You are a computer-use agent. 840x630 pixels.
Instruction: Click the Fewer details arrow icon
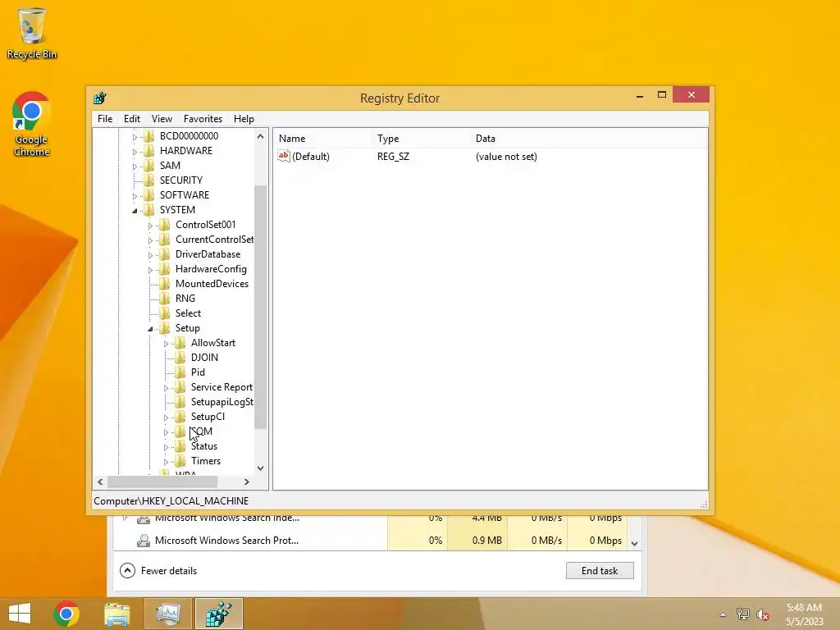click(127, 571)
